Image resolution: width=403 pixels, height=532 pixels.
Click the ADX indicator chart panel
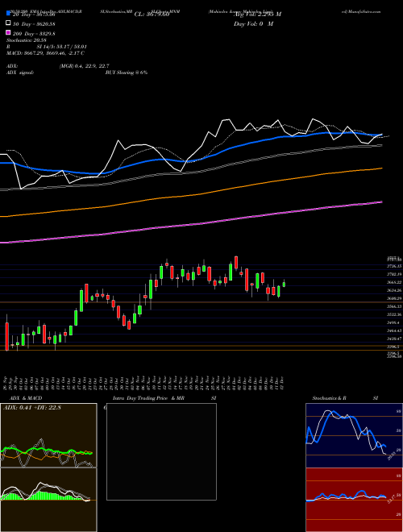coord(48,435)
